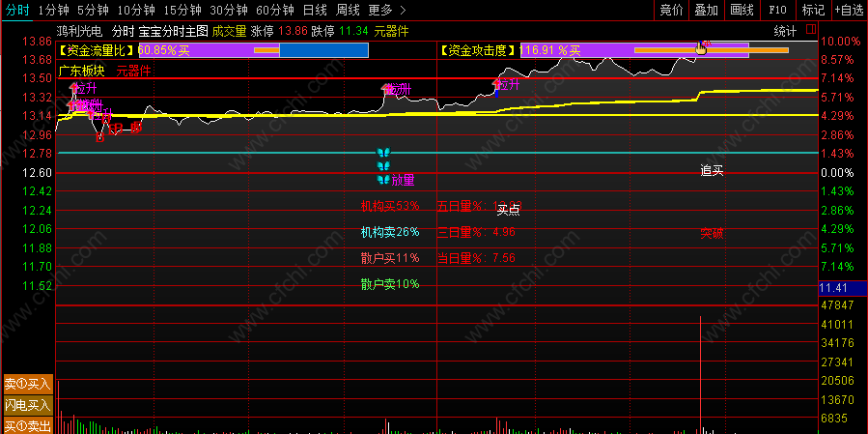Image resolution: width=868 pixels, height=434 pixels.
Task: Open the 周线 weekly chart tab
Action: tap(348, 10)
